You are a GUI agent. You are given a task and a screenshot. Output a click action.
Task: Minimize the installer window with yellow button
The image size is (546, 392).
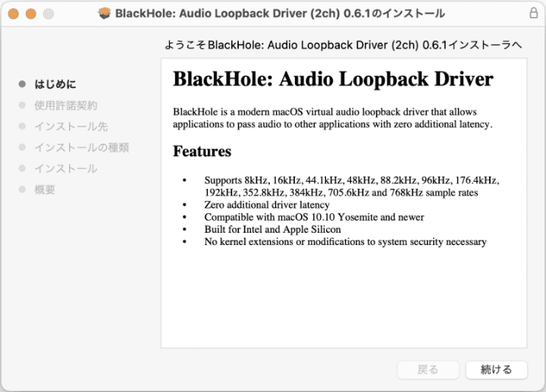pyautogui.click(x=30, y=14)
